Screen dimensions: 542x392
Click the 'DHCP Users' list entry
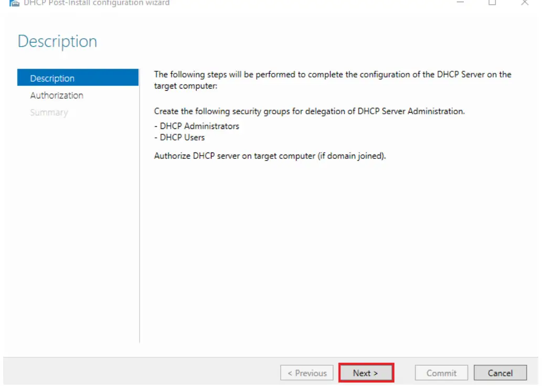(179, 137)
